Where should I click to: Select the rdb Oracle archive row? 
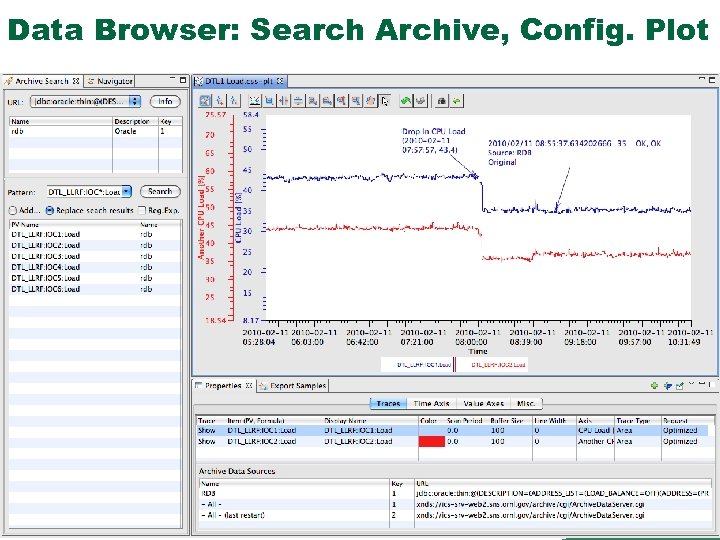tap(96, 131)
